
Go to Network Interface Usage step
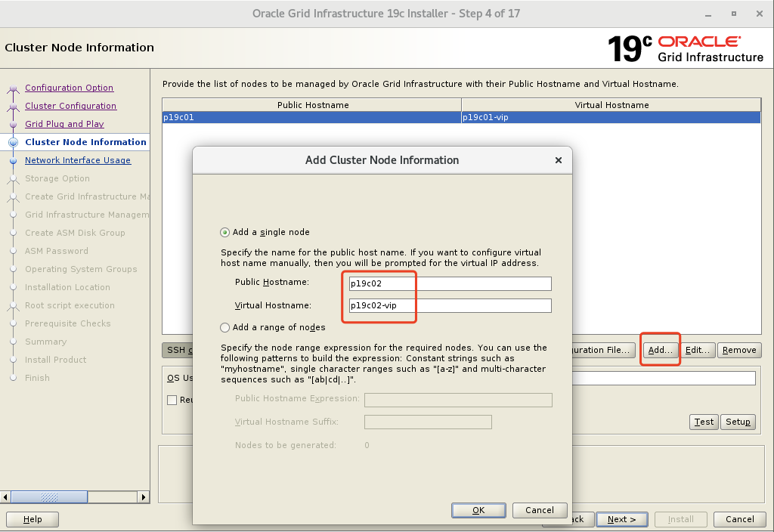[78, 160]
